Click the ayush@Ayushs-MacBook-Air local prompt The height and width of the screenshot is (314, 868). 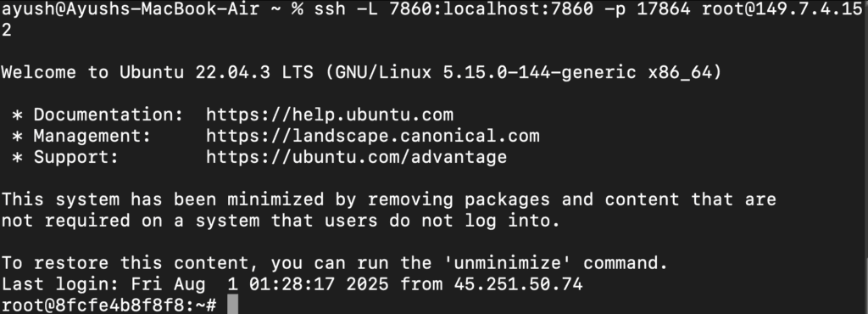point(130,8)
